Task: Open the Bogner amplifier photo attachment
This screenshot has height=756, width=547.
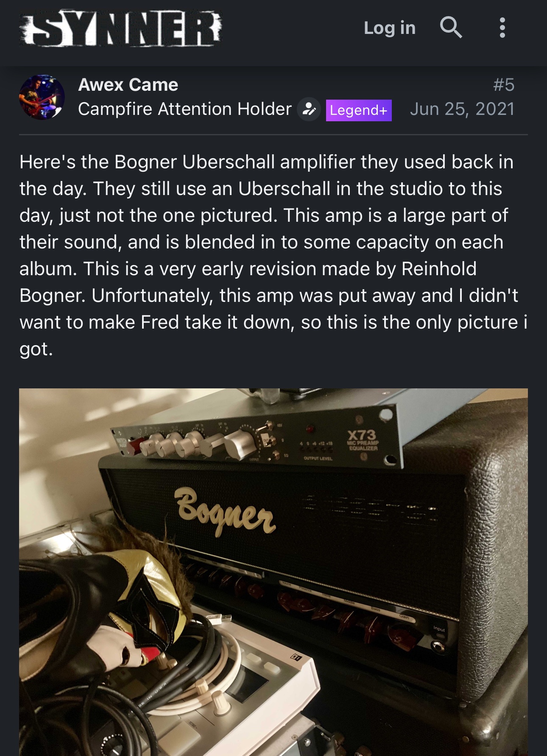Action: [x=273, y=572]
